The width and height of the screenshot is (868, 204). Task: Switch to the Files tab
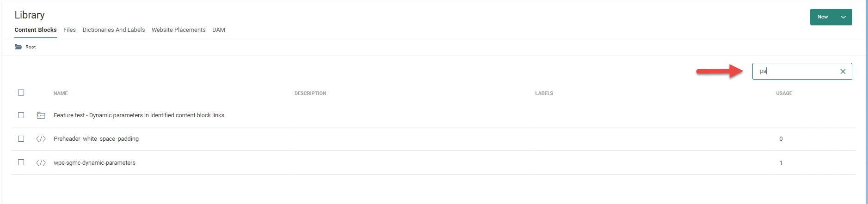69,30
